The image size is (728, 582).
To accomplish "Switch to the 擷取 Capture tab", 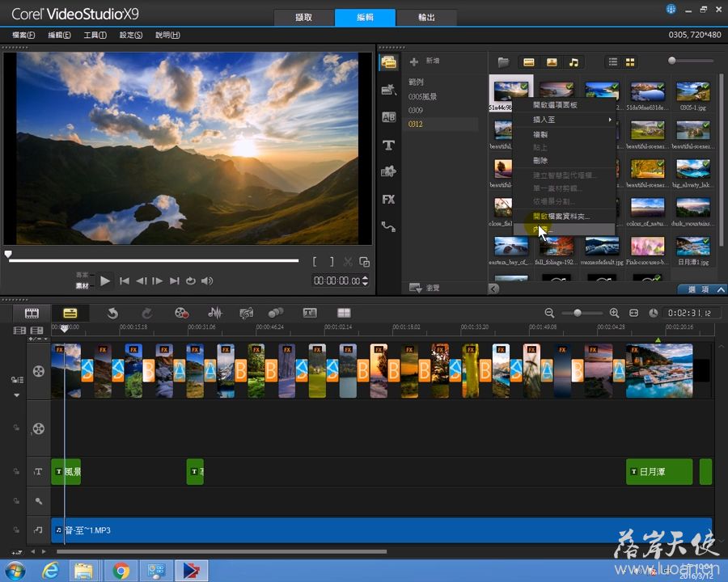I will (x=303, y=17).
